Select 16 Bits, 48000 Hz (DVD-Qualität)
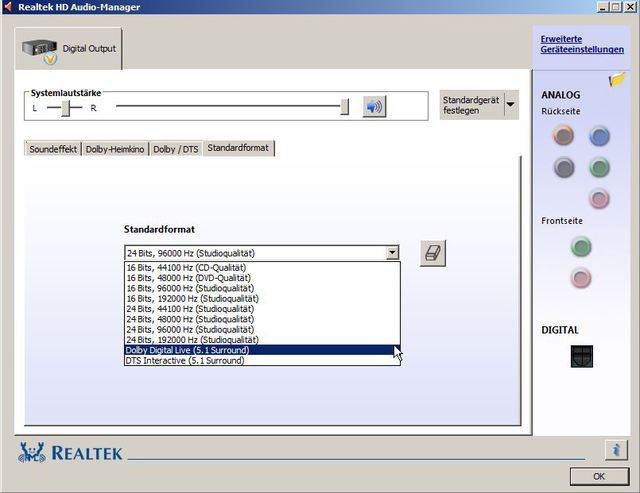640x493 pixels. click(x=262, y=278)
